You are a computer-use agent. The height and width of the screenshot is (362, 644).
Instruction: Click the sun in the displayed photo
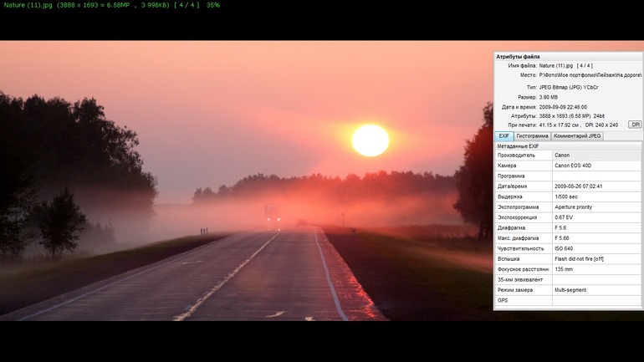[370, 140]
